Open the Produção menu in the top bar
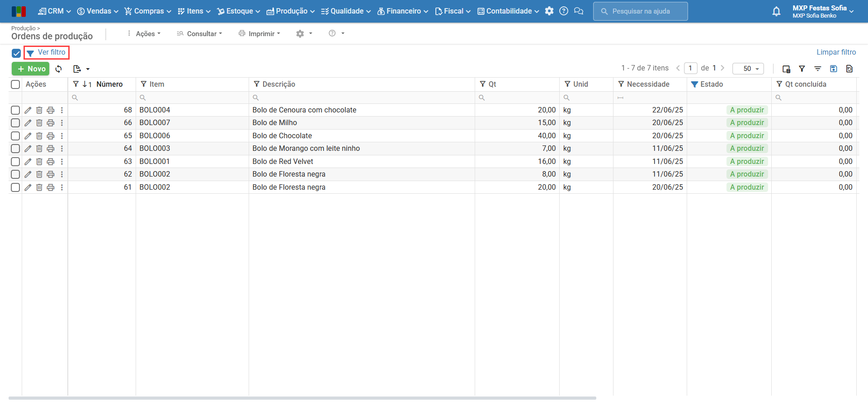The height and width of the screenshot is (406, 868). (291, 11)
